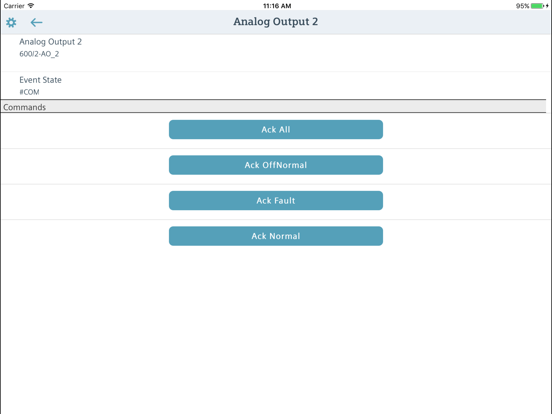
Task: Tap the 11:16 AM clock
Action: point(277,6)
